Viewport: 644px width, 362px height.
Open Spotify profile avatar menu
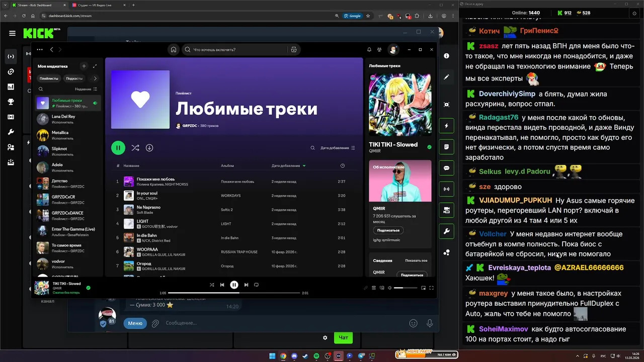point(393,49)
